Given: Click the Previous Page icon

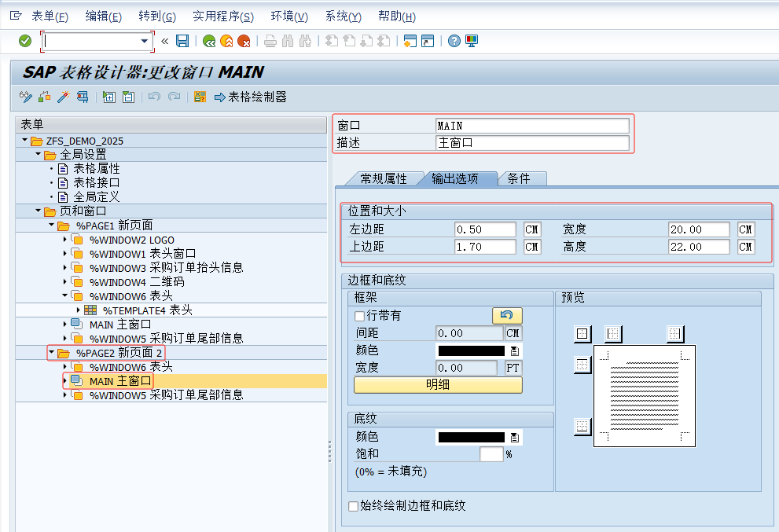Looking at the screenshot, I should pos(349,41).
